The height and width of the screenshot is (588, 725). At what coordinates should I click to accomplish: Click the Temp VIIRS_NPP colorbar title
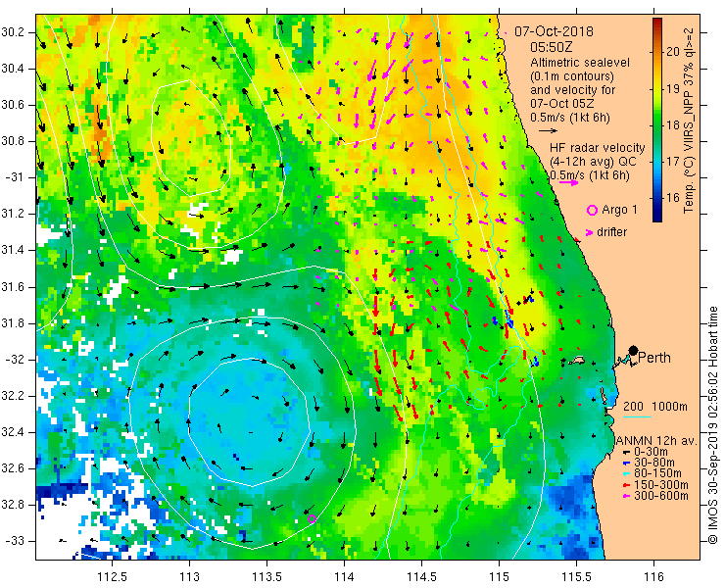pyautogui.click(x=689, y=121)
